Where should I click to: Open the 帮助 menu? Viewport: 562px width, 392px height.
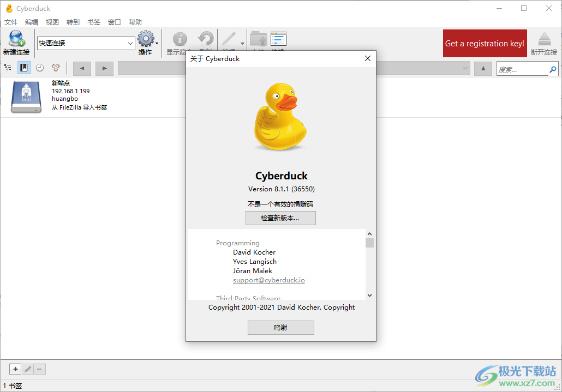click(135, 22)
